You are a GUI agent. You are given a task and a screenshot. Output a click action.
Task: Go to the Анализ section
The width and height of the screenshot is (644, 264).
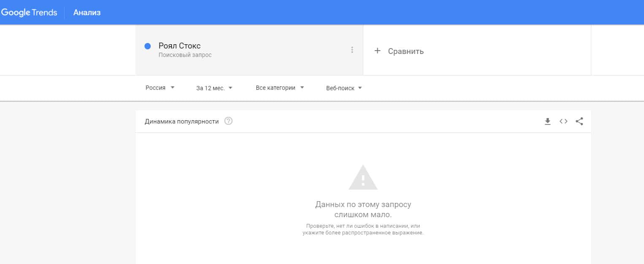(x=87, y=12)
